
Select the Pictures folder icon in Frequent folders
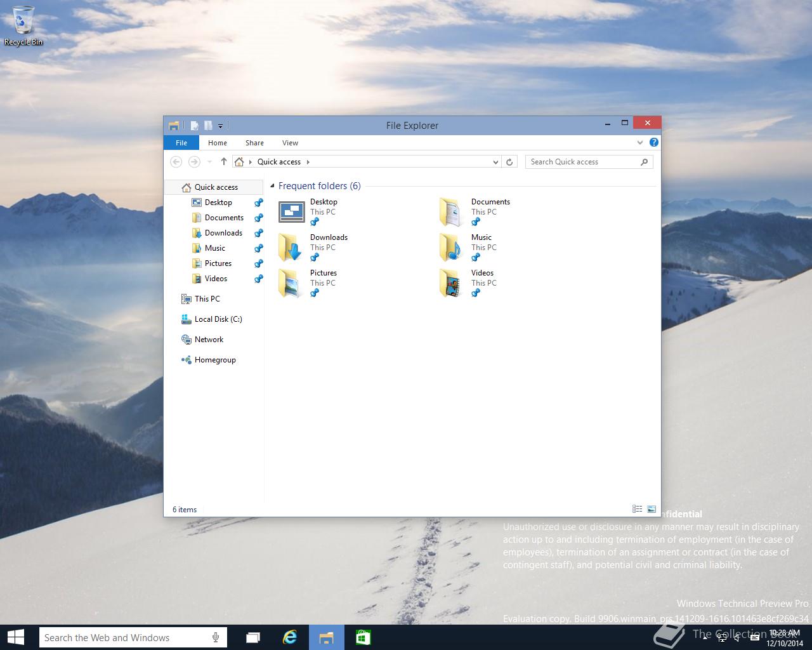290,282
